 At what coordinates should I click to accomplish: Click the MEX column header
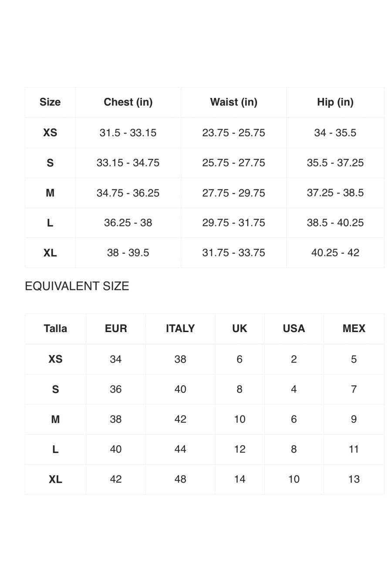[354, 329]
